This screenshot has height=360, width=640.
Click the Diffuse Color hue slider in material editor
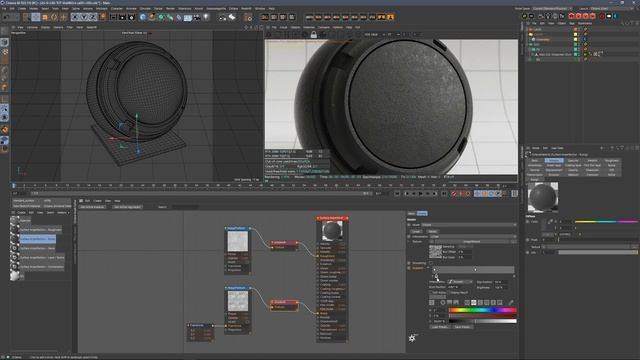[x=607, y=222]
